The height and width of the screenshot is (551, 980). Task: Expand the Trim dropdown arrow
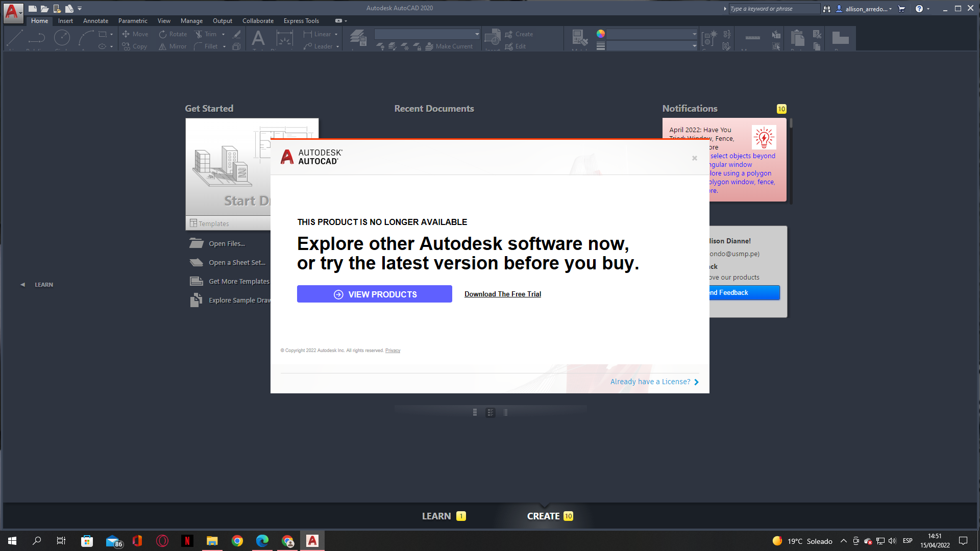223,34
